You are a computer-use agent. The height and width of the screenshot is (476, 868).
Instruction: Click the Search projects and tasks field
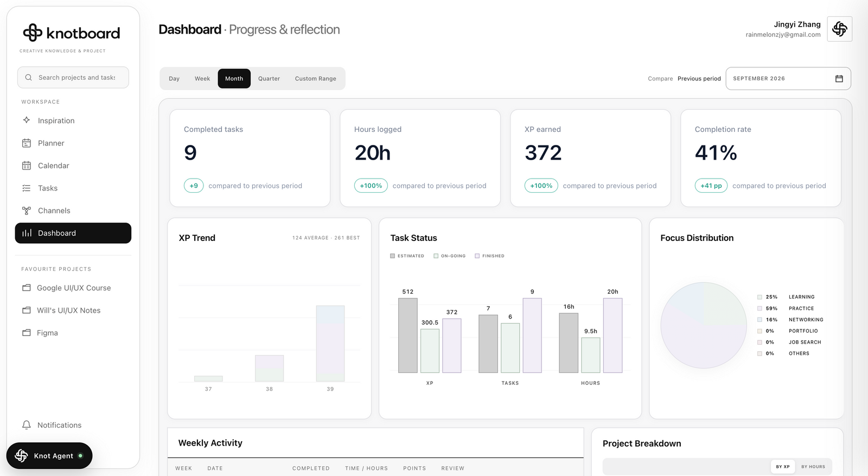(73, 78)
